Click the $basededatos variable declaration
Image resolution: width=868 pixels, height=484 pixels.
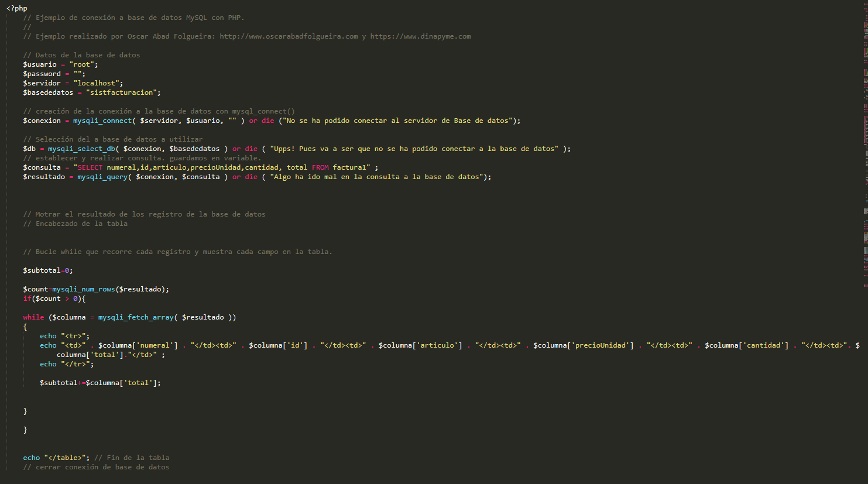pyautogui.click(x=92, y=92)
